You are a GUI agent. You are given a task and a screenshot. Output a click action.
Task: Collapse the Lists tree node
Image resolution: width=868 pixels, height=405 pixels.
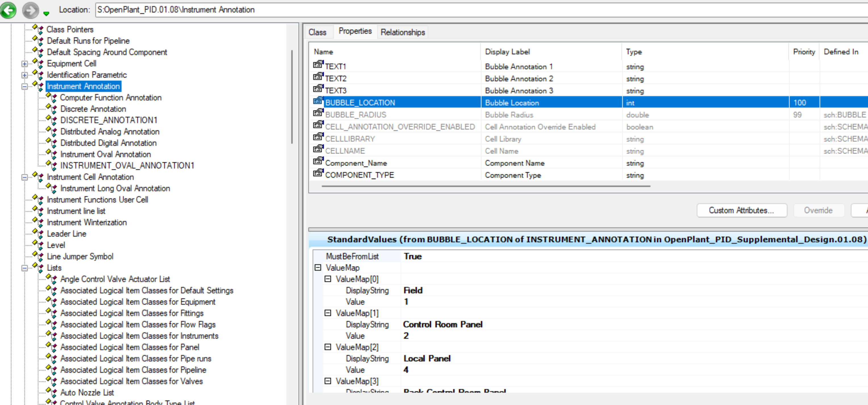click(25, 268)
